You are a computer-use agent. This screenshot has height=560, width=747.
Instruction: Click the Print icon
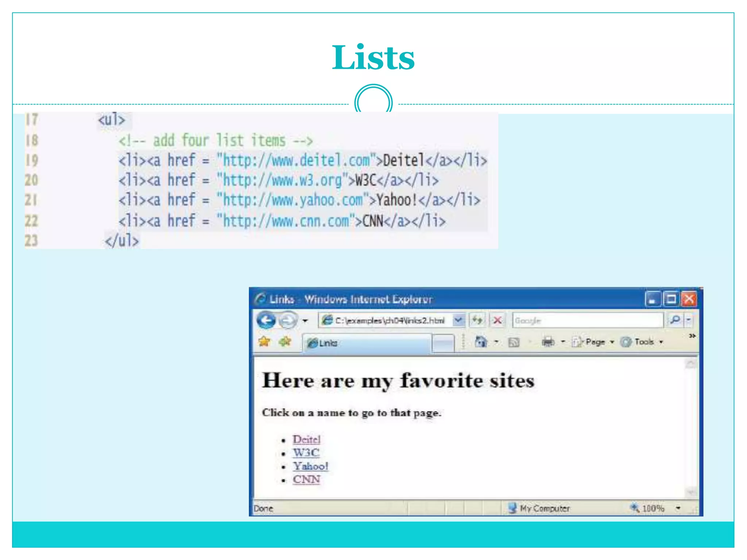pos(547,342)
